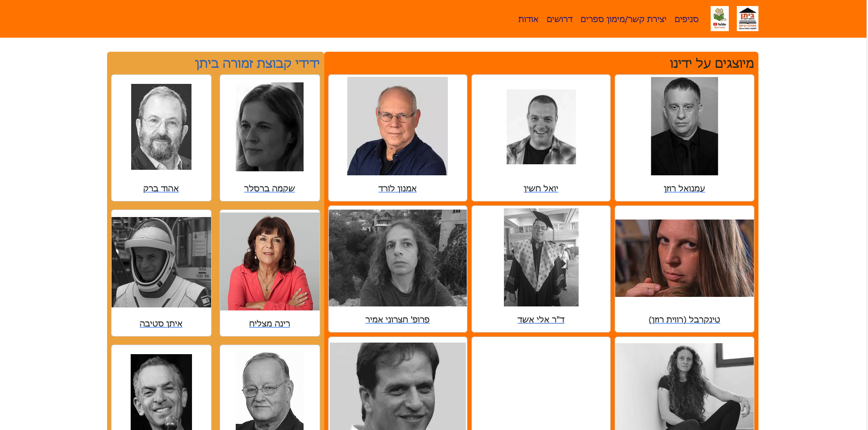Click the שקמה ברסלר link
The width and height of the screenshot is (868, 430).
click(269, 188)
